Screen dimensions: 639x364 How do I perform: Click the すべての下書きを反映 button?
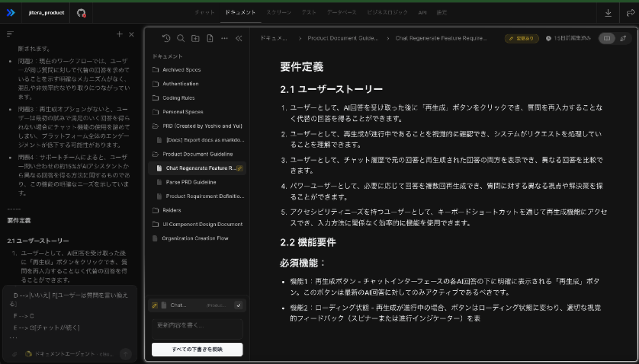[x=197, y=350]
